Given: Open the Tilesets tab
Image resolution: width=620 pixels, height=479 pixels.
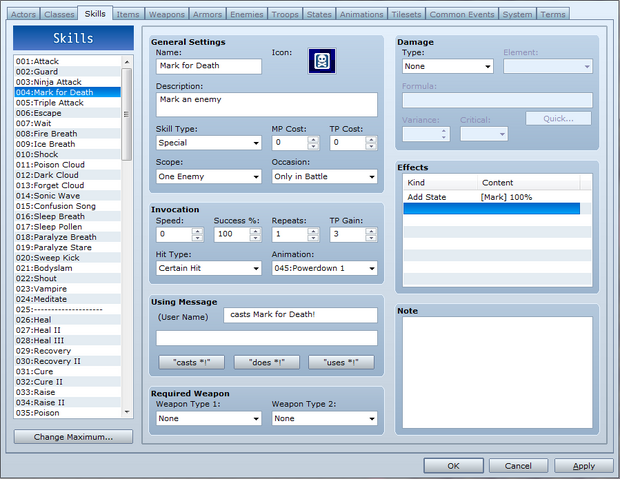Looking at the screenshot, I should [x=406, y=14].
